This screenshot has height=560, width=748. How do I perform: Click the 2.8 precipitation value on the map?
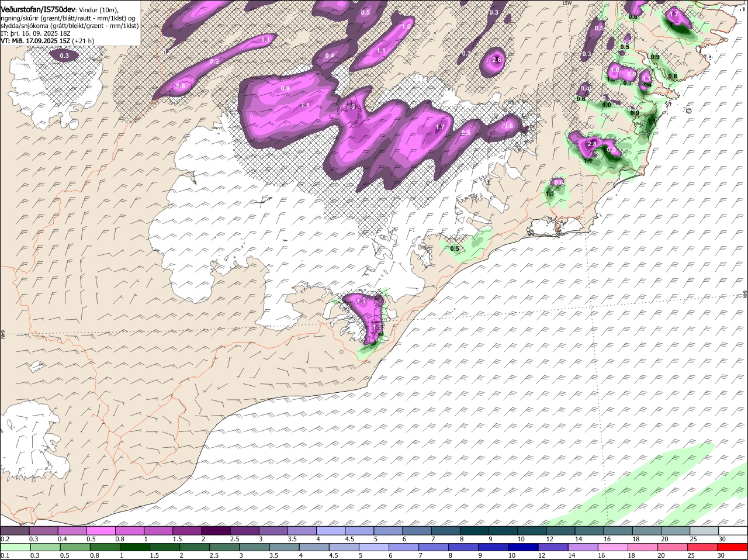click(x=591, y=144)
